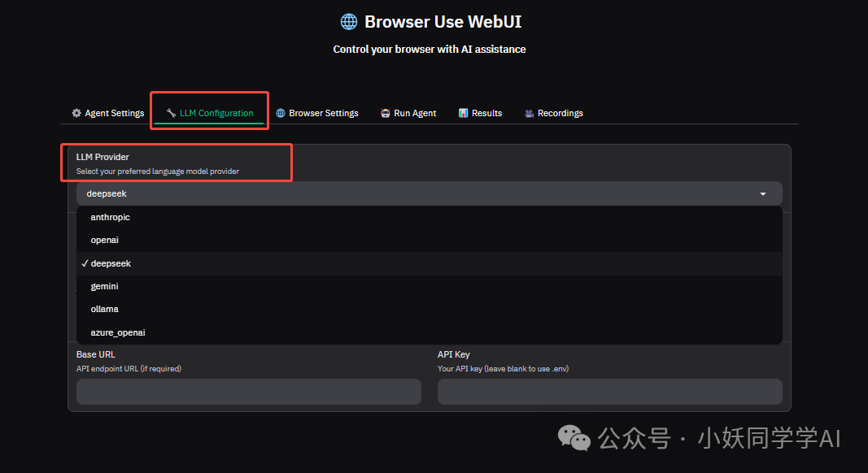Click the camera icon beside Recordings

(x=530, y=113)
